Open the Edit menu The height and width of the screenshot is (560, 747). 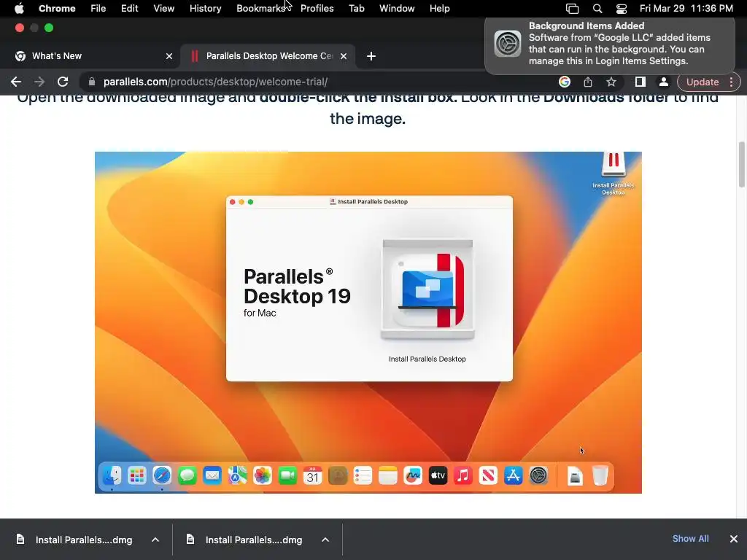[129, 9]
